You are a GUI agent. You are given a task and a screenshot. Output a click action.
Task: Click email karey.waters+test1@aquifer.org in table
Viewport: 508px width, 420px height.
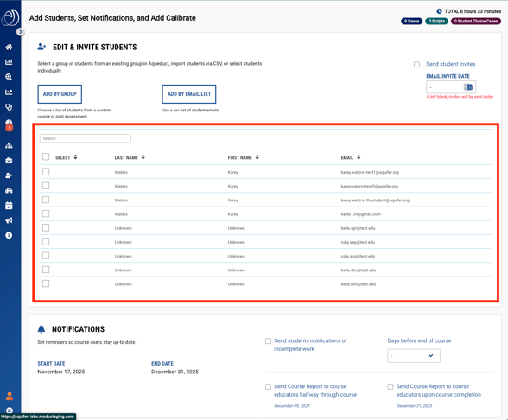370,173
